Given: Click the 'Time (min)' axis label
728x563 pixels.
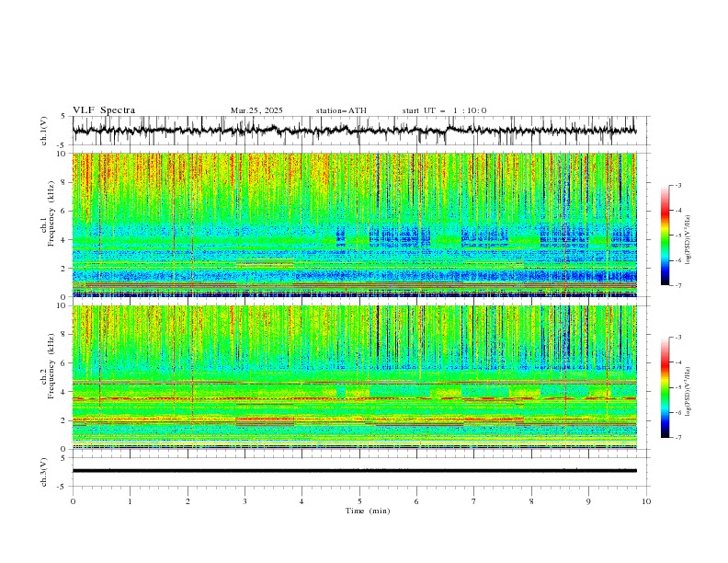Looking at the screenshot, I should click(x=368, y=511).
